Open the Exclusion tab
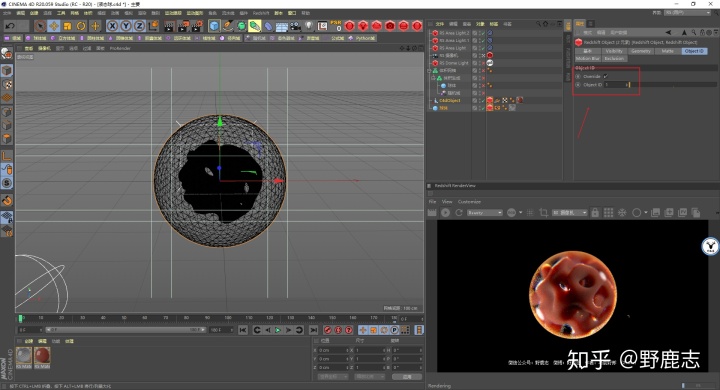The height and width of the screenshot is (390, 720). tap(614, 58)
